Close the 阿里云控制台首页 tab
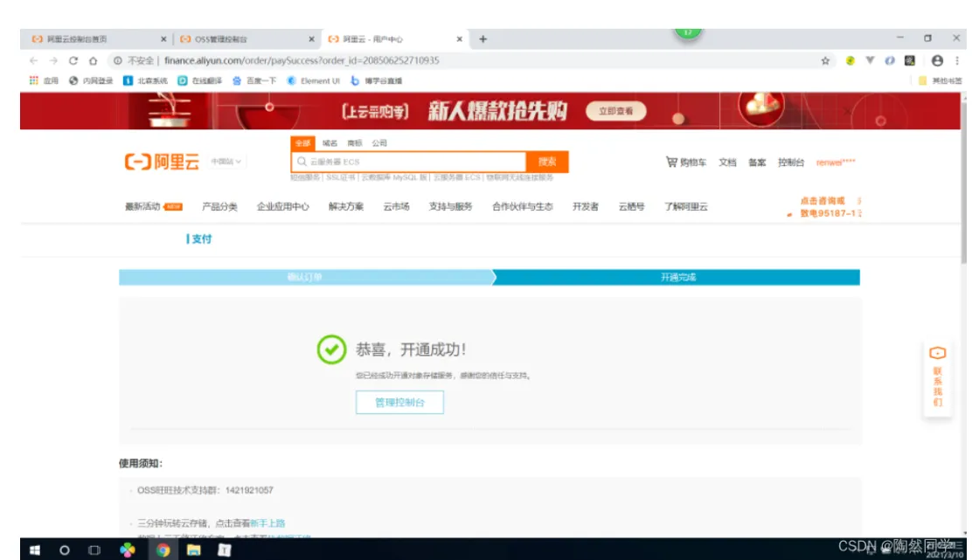 163,39
